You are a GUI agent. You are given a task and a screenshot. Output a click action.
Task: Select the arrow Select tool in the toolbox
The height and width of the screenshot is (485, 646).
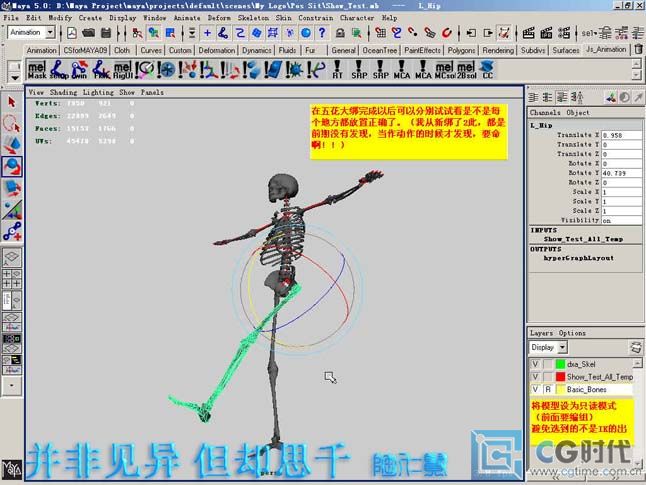tap(12, 101)
